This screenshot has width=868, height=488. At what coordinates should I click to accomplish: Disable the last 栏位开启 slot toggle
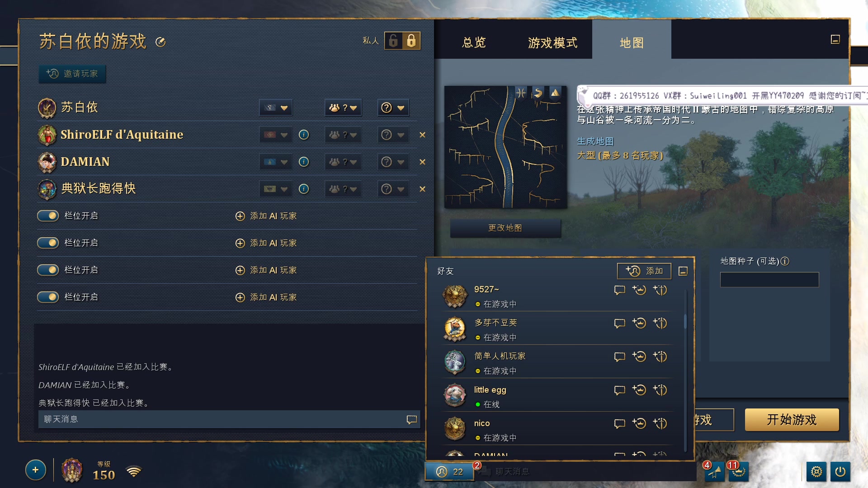point(47,297)
